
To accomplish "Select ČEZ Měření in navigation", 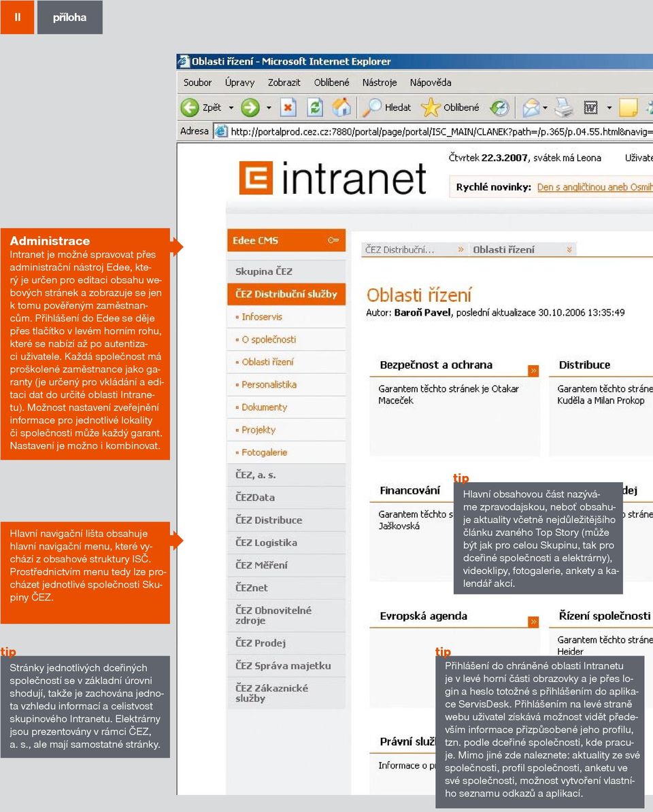I will 286,565.
